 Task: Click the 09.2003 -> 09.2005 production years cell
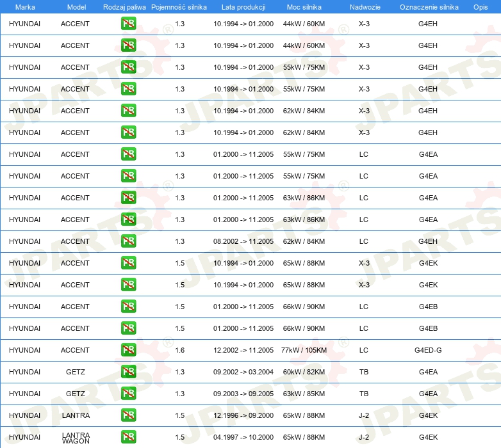(243, 394)
